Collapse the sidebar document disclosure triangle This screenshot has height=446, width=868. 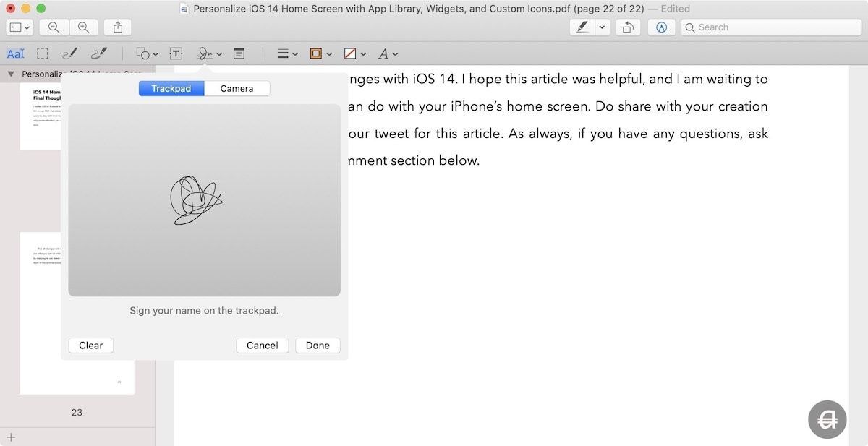[x=11, y=74]
